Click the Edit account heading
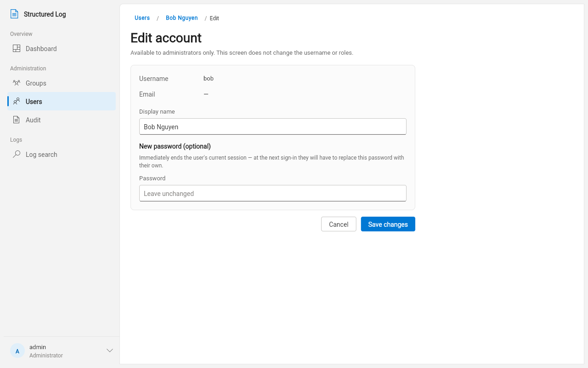Image resolution: width=588 pixels, height=368 pixels. [166, 38]
